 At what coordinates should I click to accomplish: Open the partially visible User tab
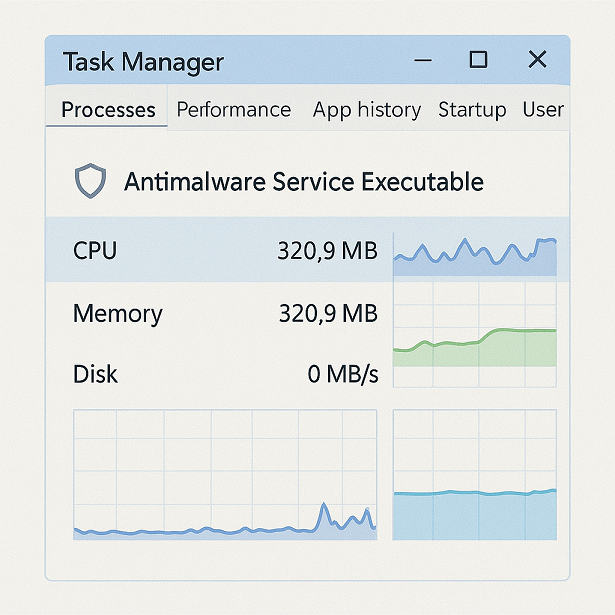[x=543, y=109]
